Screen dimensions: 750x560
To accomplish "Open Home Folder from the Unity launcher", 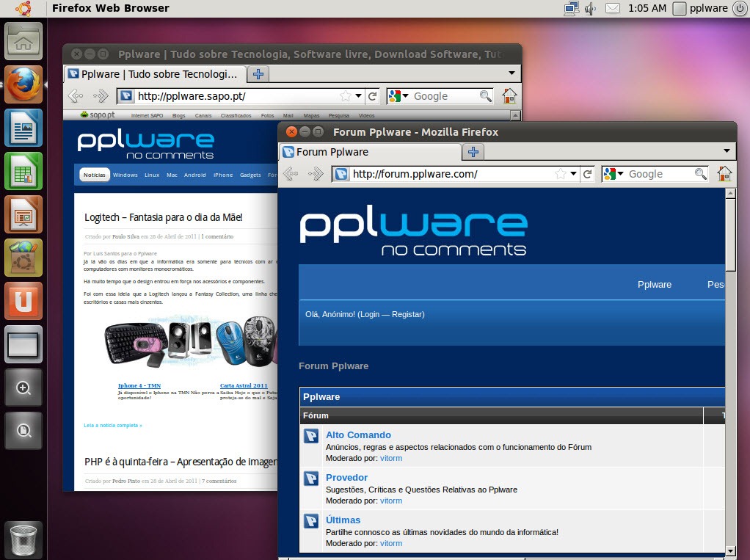I will point(23,40).
